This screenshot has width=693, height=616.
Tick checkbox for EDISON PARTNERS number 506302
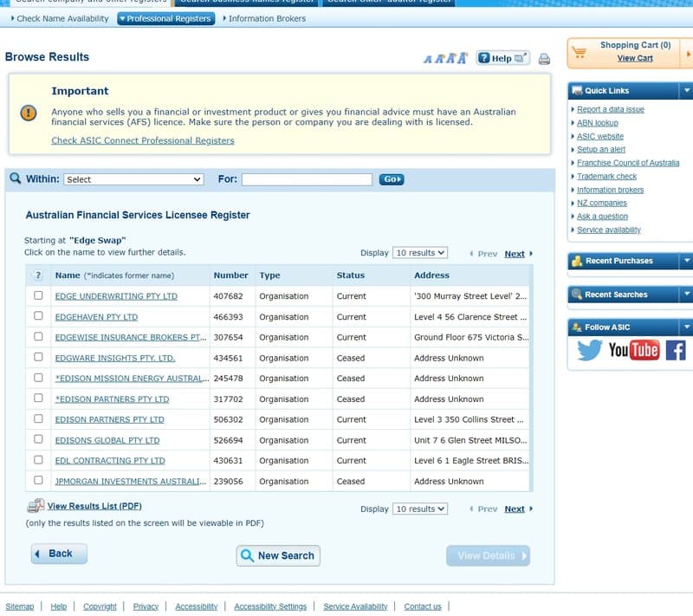tap(38, 418)
